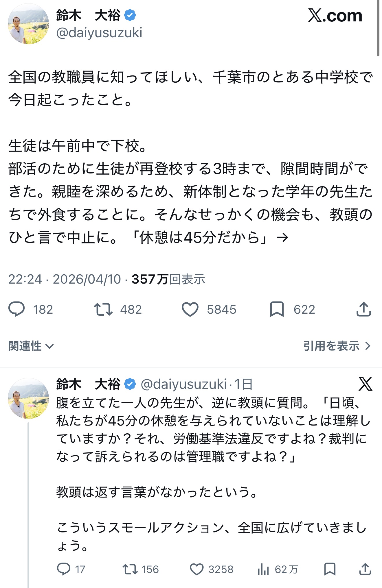Click the @daiyusuzuki handle under main author name

[99, 33]
